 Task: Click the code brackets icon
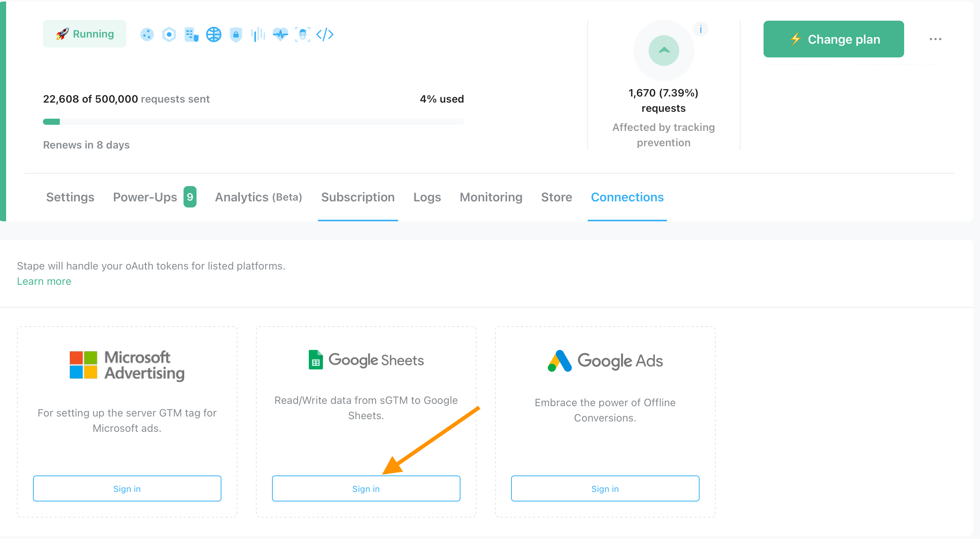click(325, 34)
